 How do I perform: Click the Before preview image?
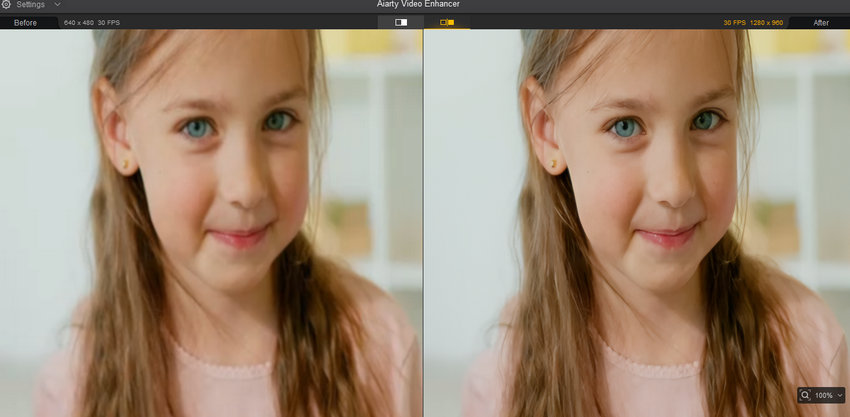211,223
